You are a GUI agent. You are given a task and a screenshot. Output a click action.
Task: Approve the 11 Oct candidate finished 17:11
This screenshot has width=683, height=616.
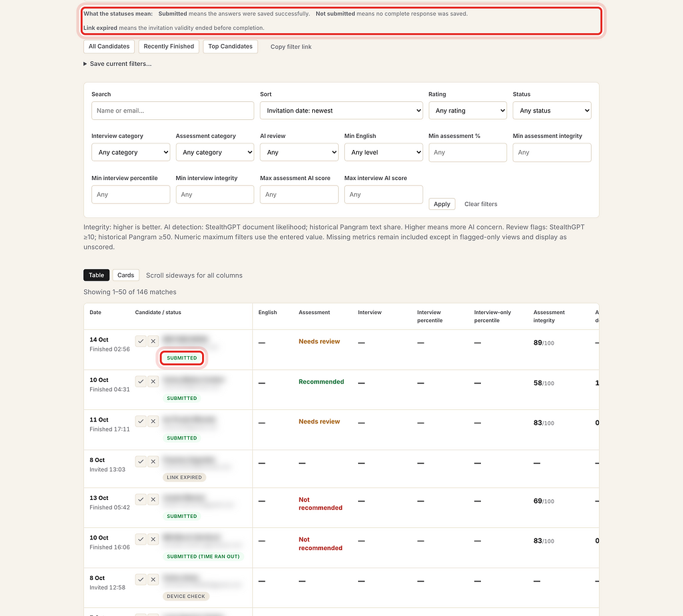pyautogui.click(x=141, y=421)
